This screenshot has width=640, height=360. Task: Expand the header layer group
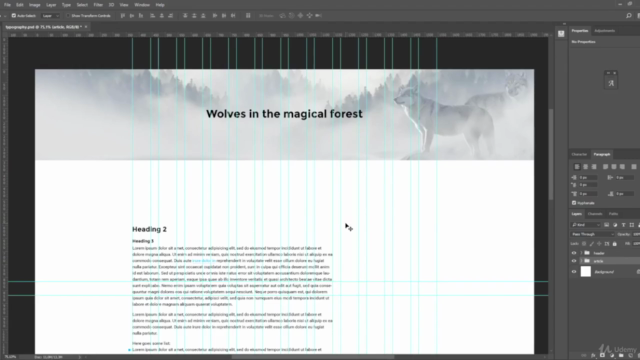coord(581,253)
